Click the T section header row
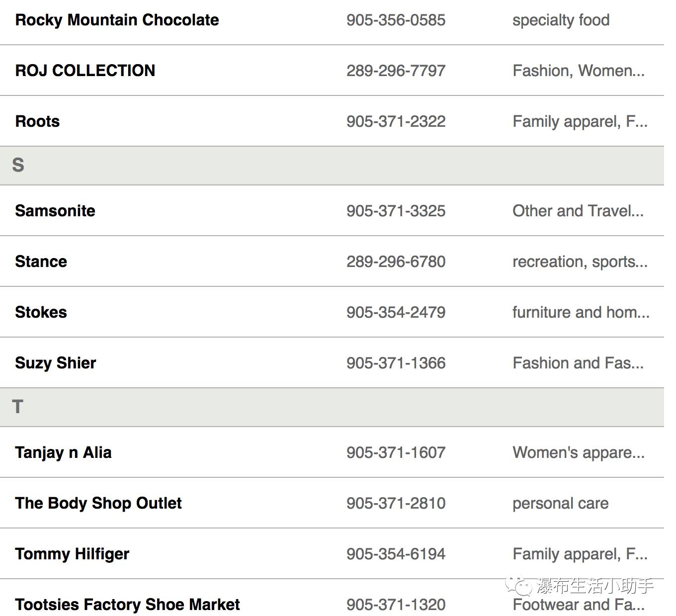Viewport: 676px width, 616px height. 332,407
